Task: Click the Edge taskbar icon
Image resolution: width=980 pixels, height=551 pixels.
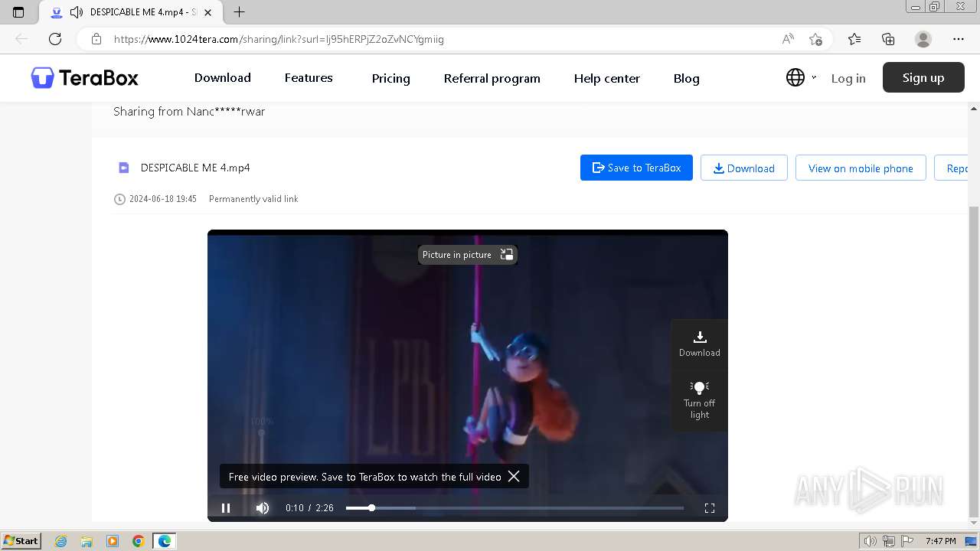Action: coord(165,541)
